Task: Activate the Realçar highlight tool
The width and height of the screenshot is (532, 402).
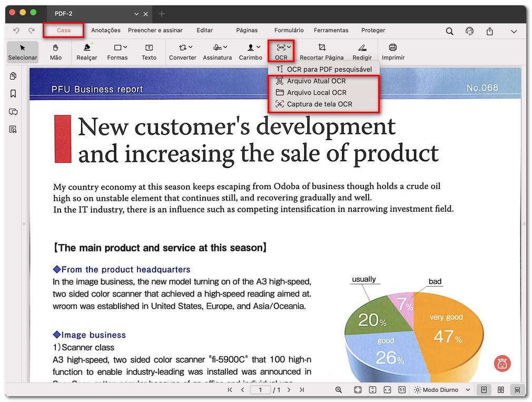Action: point(87,52)
